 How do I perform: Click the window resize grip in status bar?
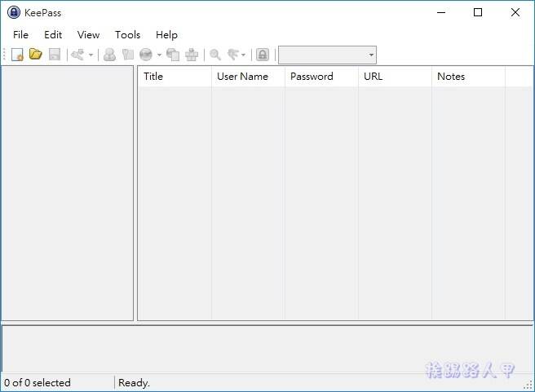[x=528, y=385]
